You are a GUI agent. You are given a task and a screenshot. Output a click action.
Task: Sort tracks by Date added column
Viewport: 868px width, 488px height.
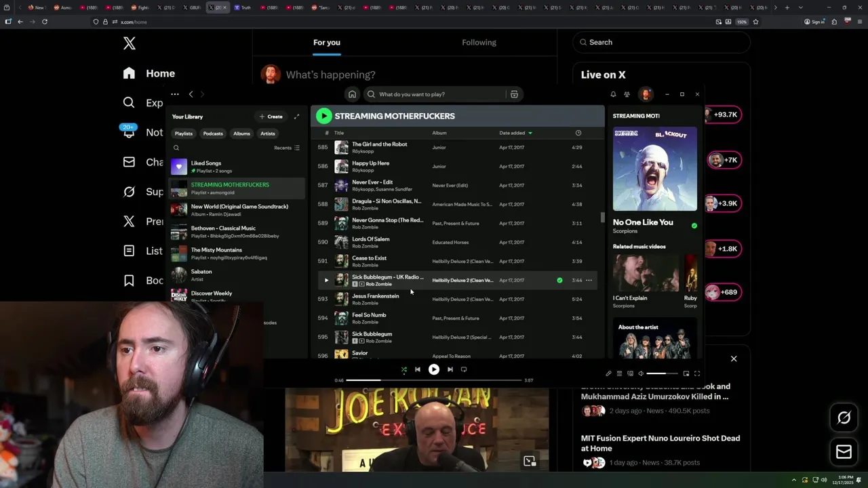pyautogui.click(x=515, y=133)
